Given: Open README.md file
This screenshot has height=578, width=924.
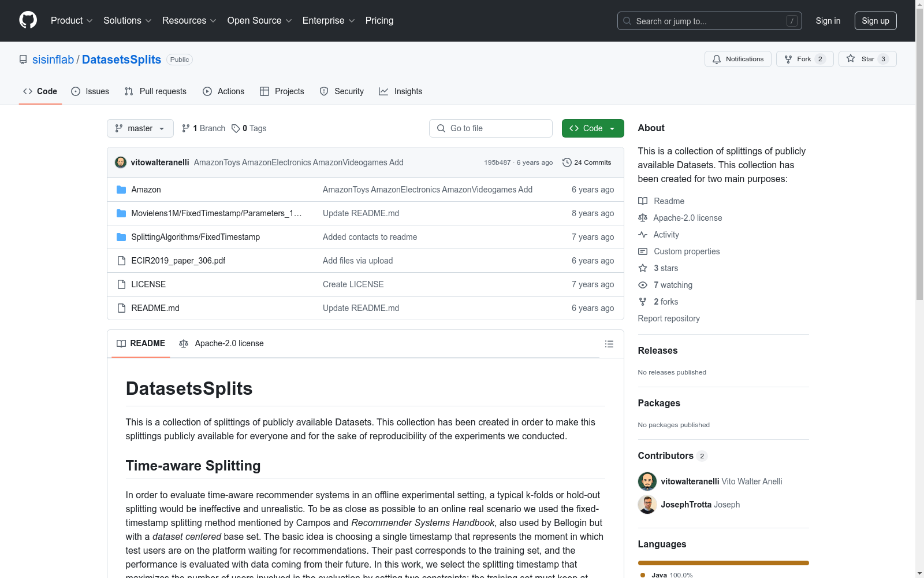Looking at the screenshot, I should pyautogui.click(x=155, y=308).
